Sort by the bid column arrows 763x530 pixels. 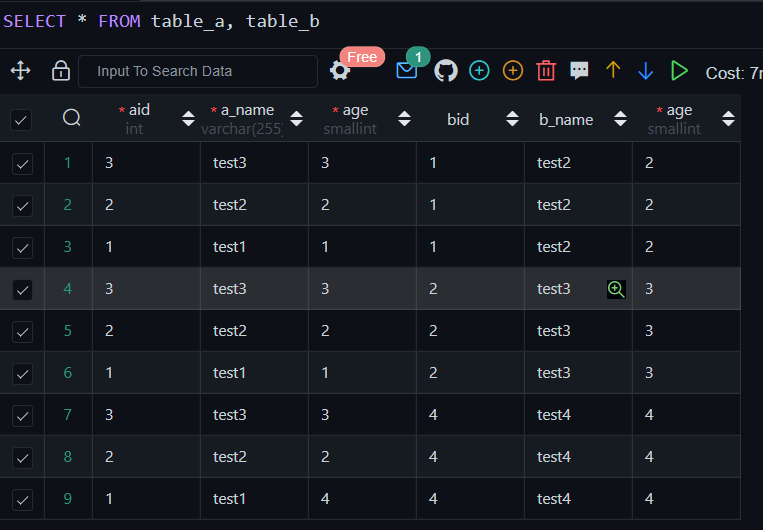coord(512,119)
